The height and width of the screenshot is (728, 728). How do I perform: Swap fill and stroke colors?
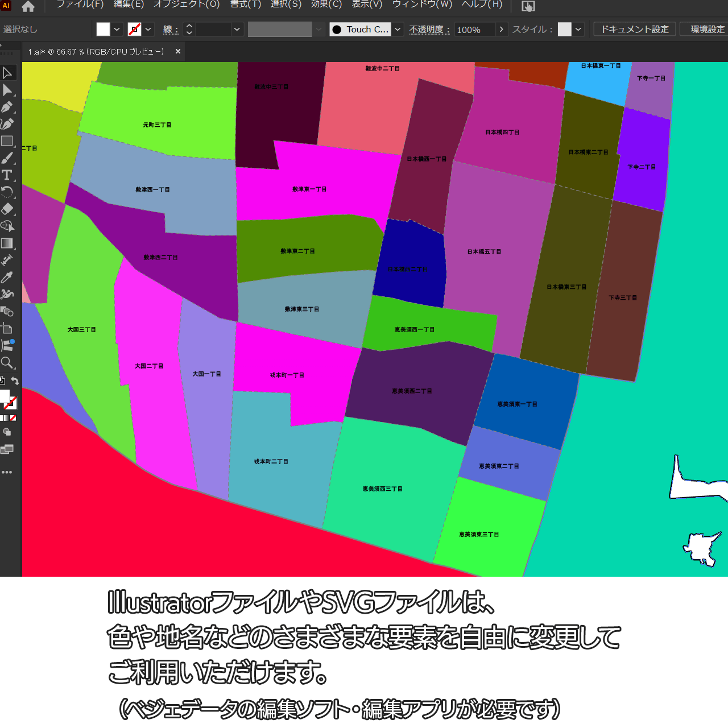15,381
